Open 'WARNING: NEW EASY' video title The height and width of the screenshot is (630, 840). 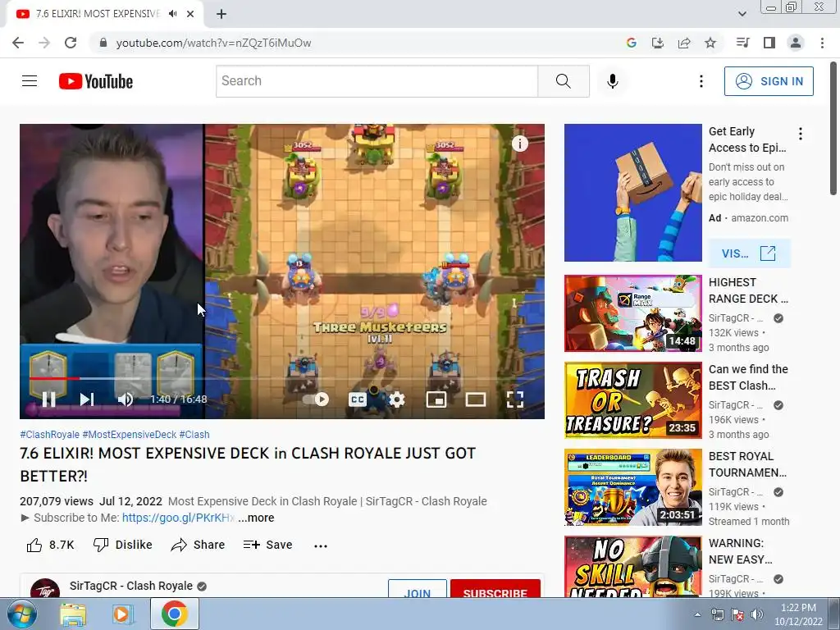tap(741, 551)
